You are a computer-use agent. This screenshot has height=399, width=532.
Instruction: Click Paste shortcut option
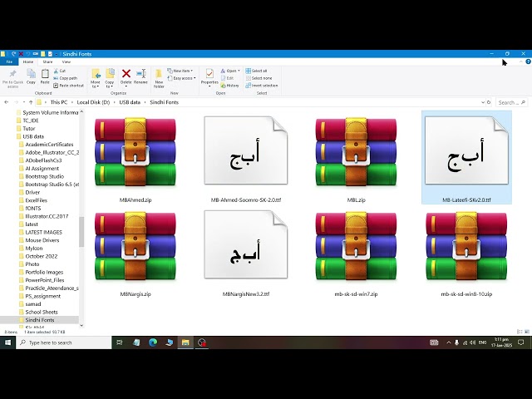click(x=68, y=86)
